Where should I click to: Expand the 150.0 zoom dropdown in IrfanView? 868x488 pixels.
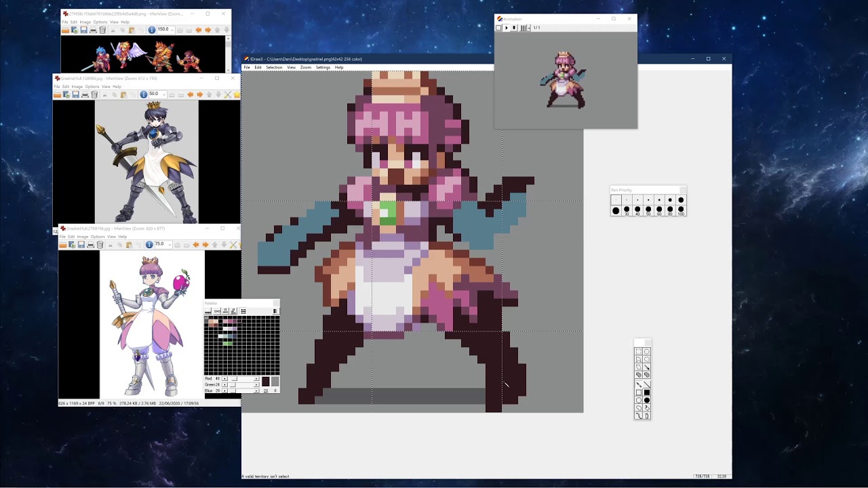pos(172,30)
